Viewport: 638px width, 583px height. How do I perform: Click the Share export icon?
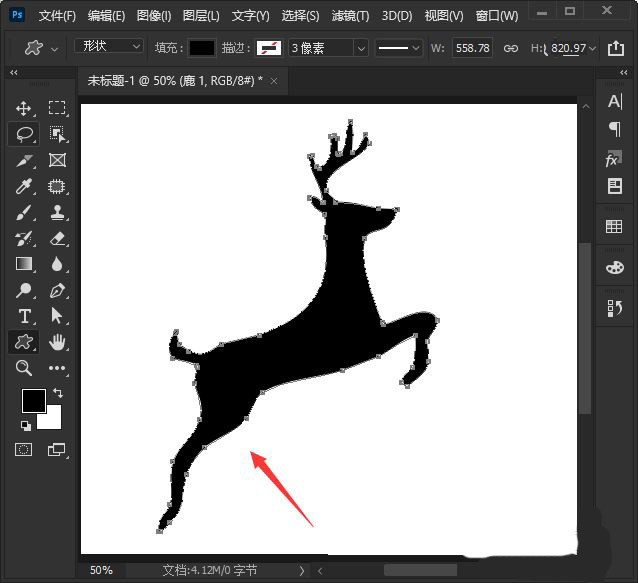616,48
